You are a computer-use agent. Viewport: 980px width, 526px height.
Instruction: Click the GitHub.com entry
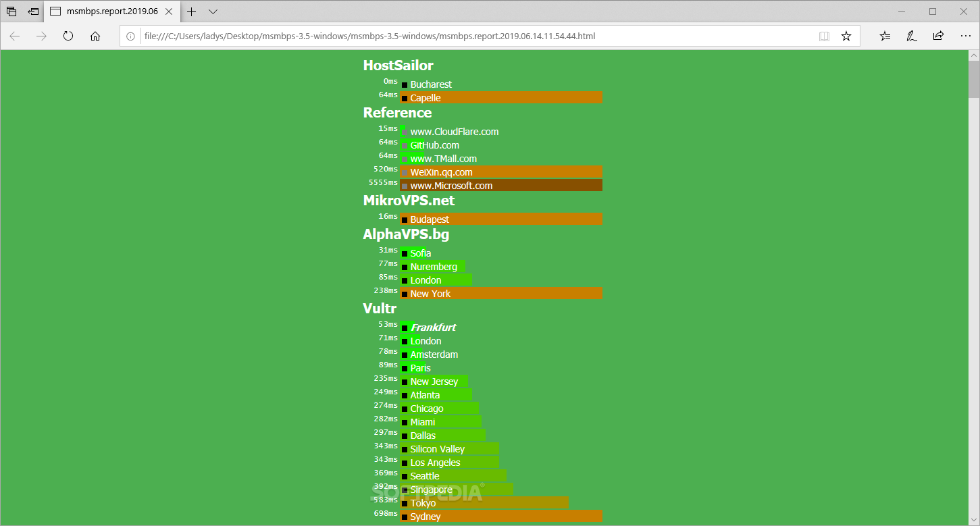pos(435,145)
